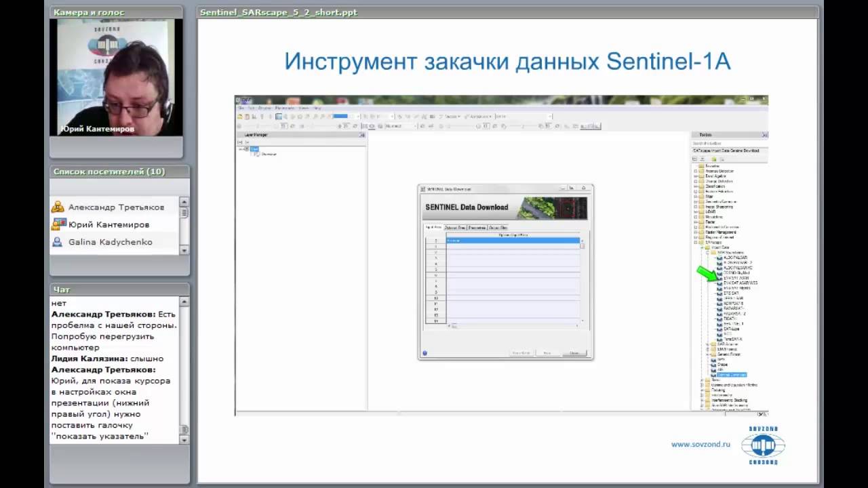Click the RADARSAT-2 tool icon in the Toolbox
868x488 pixels.
pos(719,313)
